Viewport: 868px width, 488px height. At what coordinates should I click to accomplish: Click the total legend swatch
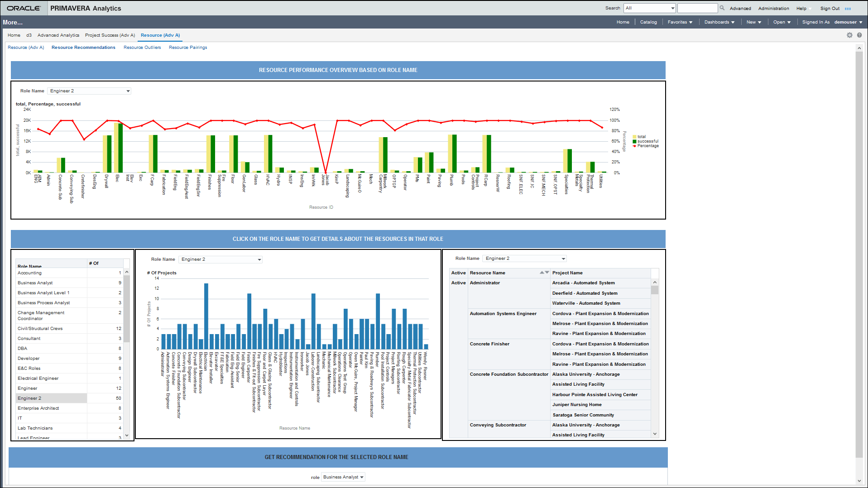tap(635, 137)
